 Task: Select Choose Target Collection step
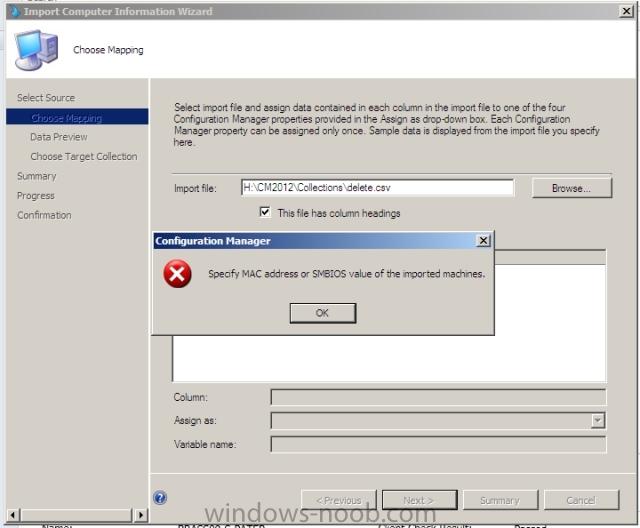click(84, 157)
